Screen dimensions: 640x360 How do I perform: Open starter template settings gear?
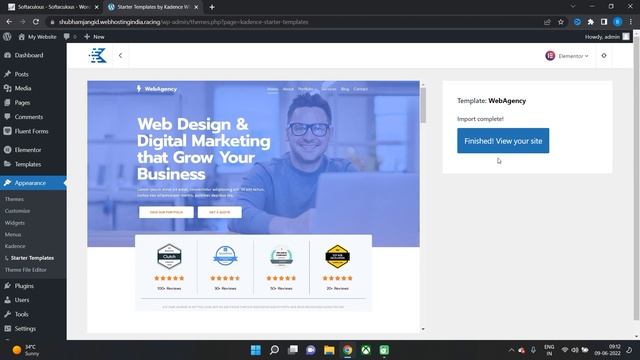tap(604, 56)
